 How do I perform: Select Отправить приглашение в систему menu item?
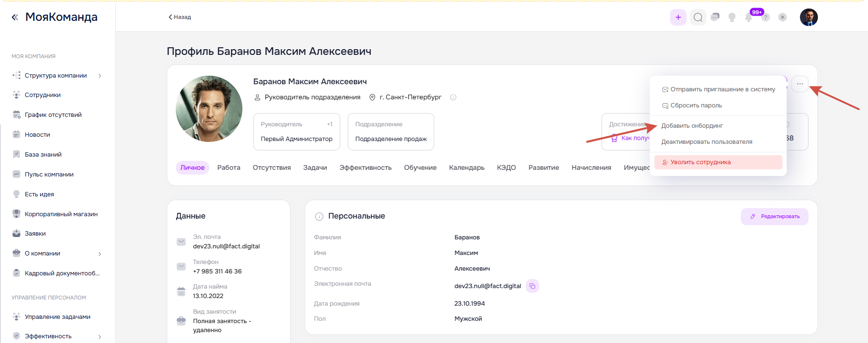[x=718, y=89]
